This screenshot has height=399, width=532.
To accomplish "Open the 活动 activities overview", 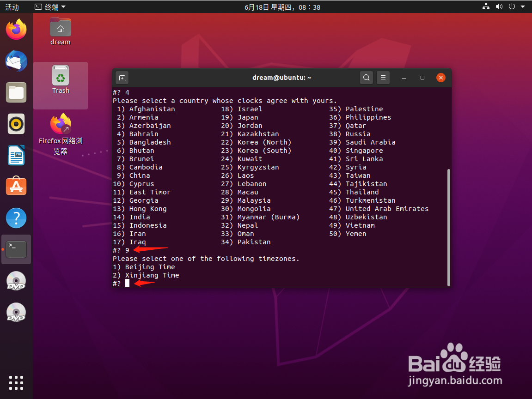I will click(x=12, y=7).
